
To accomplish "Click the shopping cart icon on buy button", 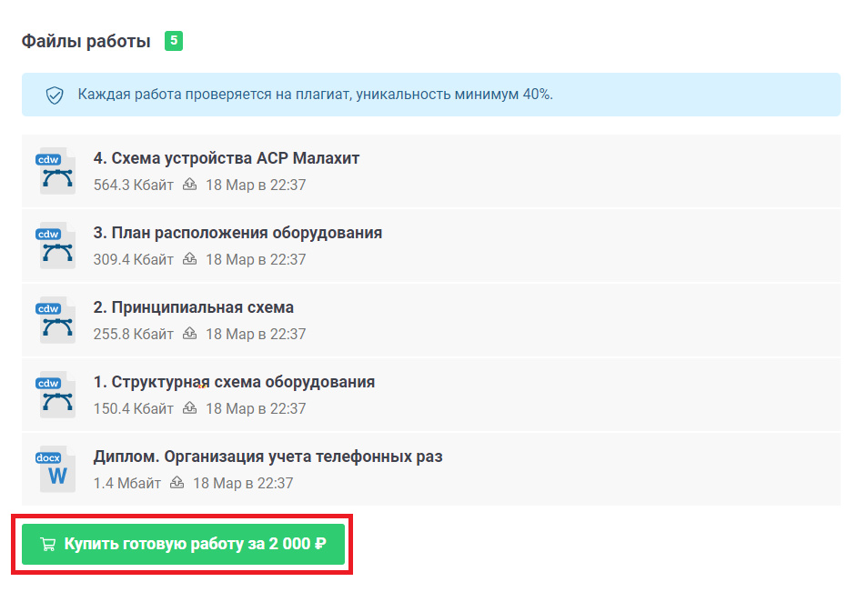I will 48,545.
